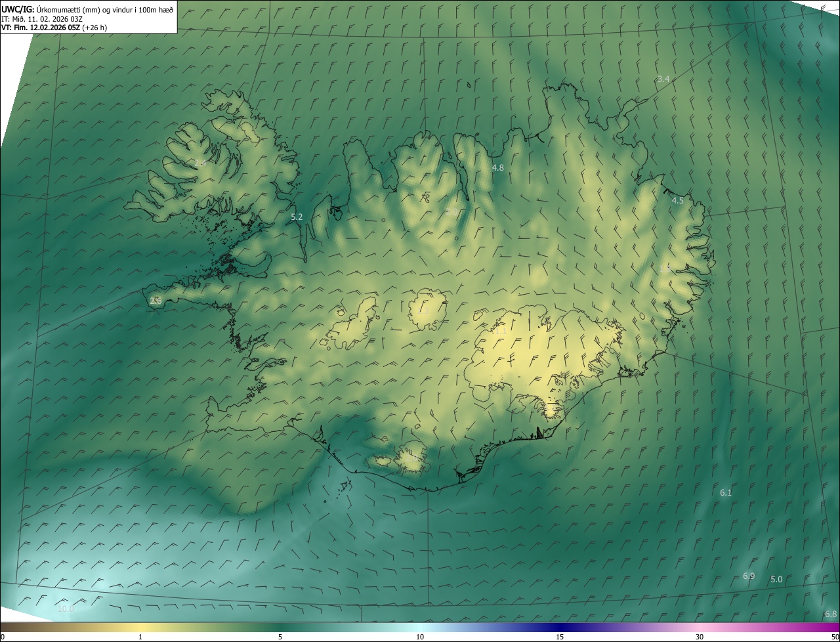Click the 1.3 value inside the glacier outline
This screenshot has height=642, width=840.
pos(423,310)
